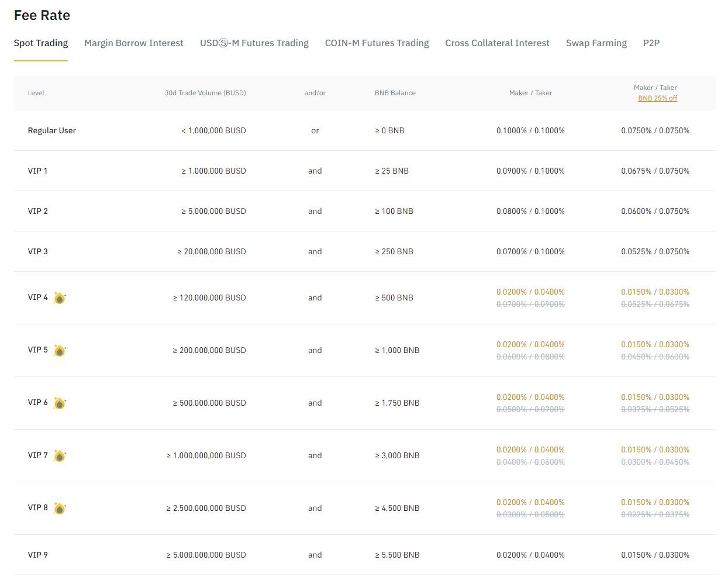728x581 pixels.
Task: Click the and/or column header
Action: pos(315,93)
